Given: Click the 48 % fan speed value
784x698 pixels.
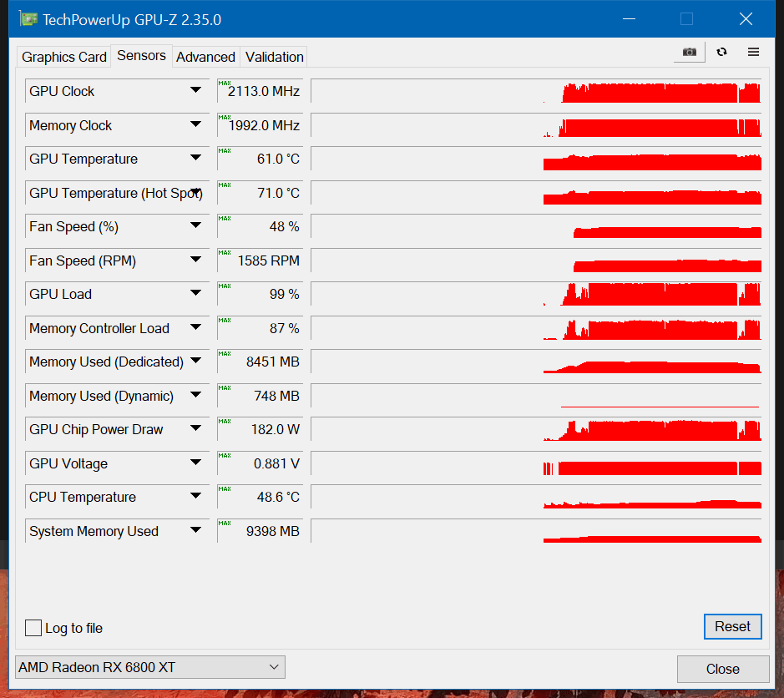Looking at the screenshot, I should pos(260,226).
